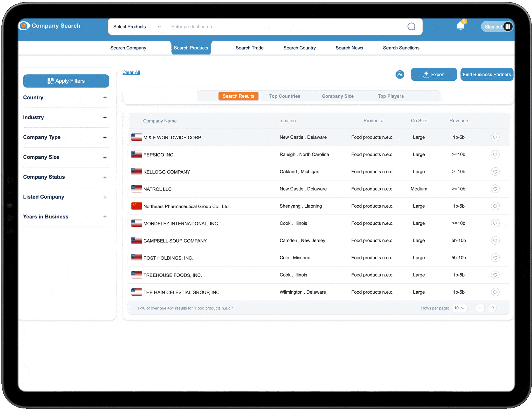Viewport: 532px width, 409px height.
Task: Click the translate language icon
Action: click(x=400, y=74)
